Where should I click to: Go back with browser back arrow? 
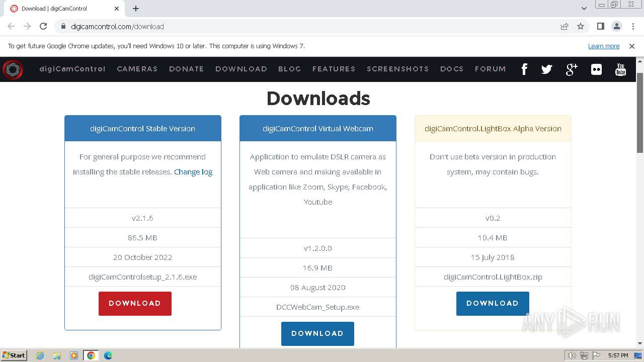11,26
